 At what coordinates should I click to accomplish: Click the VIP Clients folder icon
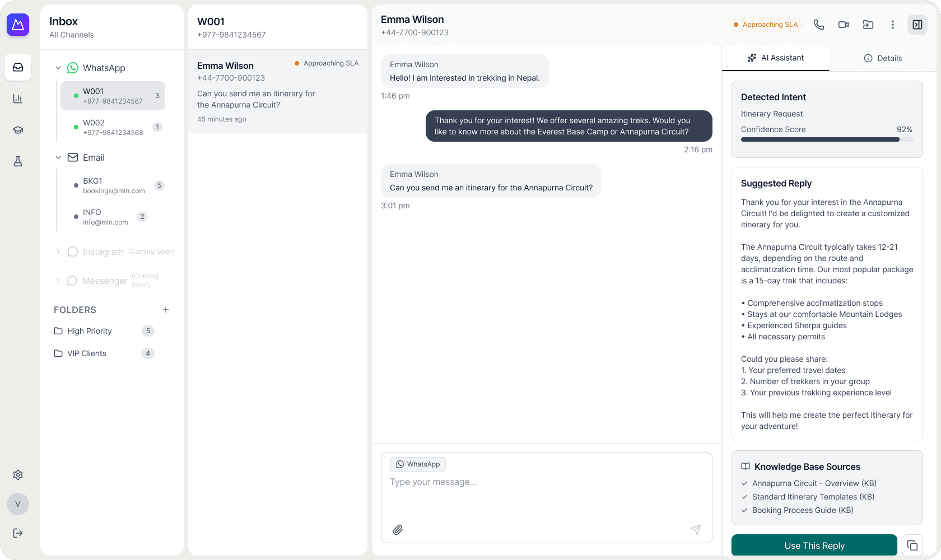pos(58,353)
